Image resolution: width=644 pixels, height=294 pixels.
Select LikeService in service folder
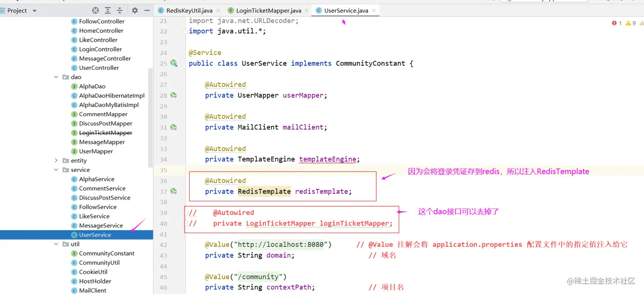pos(94,216)
